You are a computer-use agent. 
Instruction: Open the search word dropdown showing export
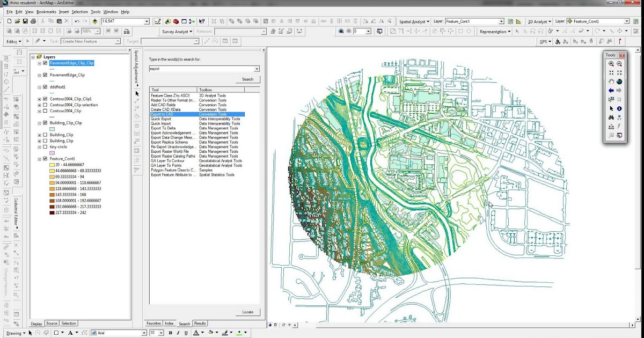coord(257,69)
